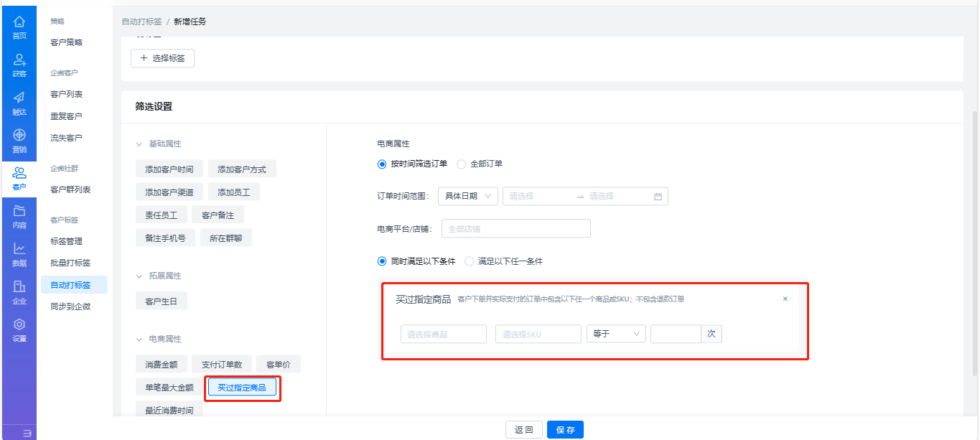Open the 设置 settings icon
Screen dimensions: 980x440
19,325
